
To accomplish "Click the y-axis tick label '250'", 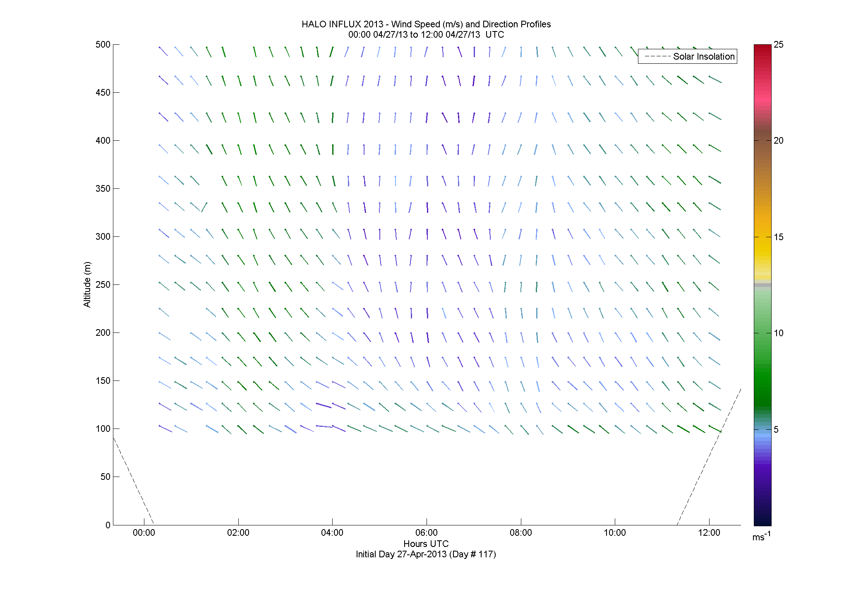I will 103,285.
